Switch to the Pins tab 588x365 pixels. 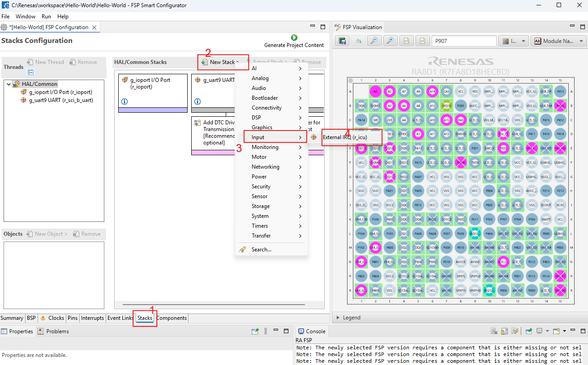tap(72, 318)
